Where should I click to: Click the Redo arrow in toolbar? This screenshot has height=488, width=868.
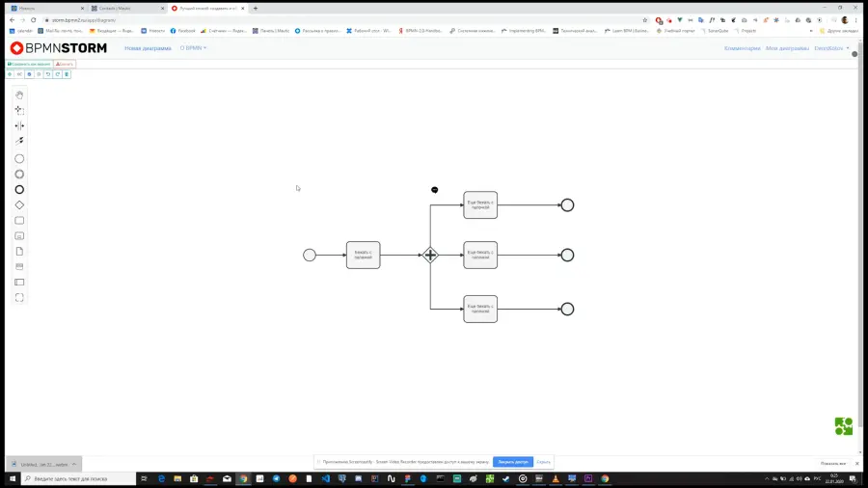click(58, 74)
